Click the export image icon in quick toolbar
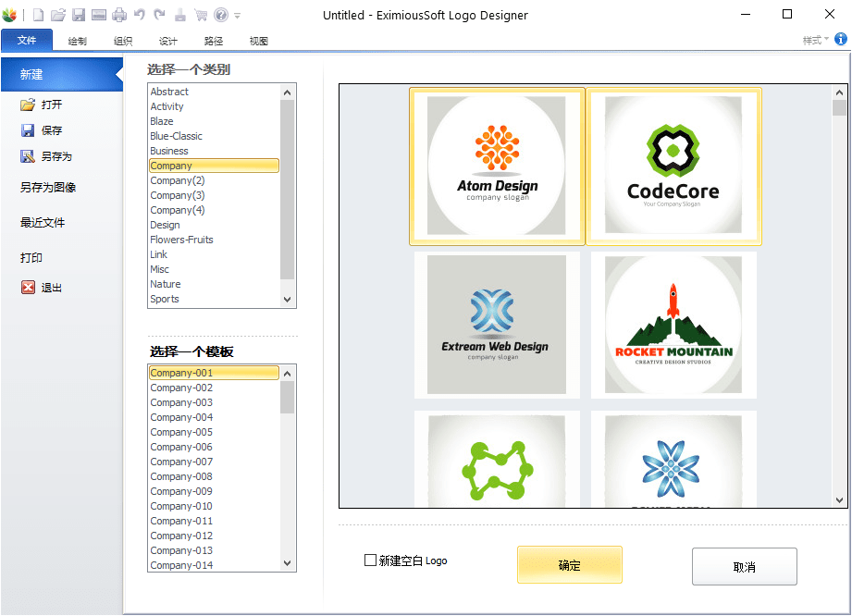852x616 pixels. [99, 15]
